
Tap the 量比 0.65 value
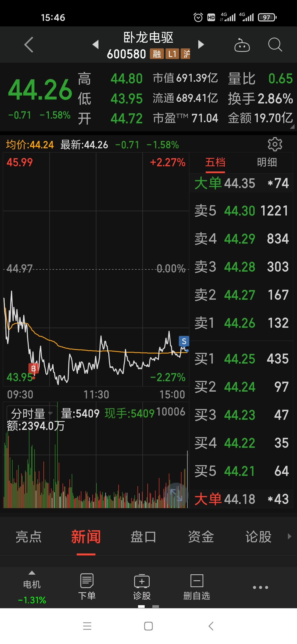click(260, 78)
